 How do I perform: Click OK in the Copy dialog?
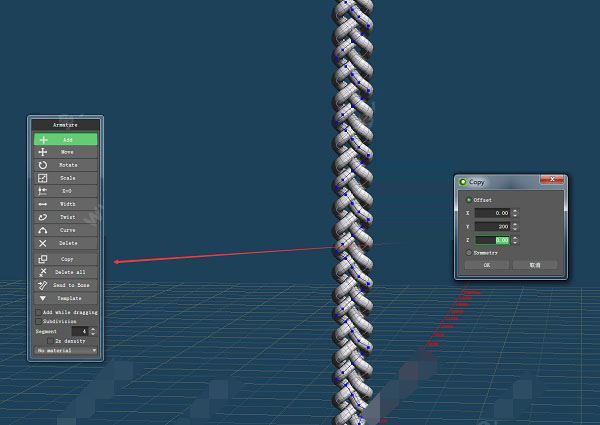487,265
